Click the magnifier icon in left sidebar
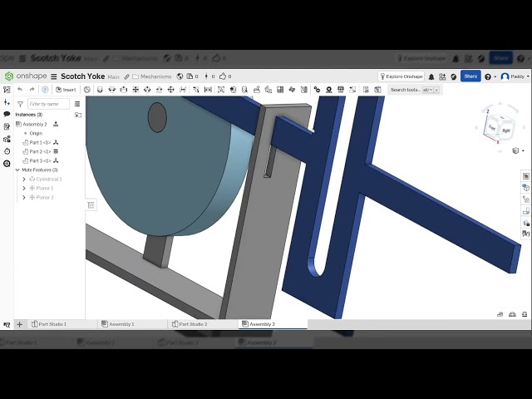532x399 pixels. click(7, 164)
